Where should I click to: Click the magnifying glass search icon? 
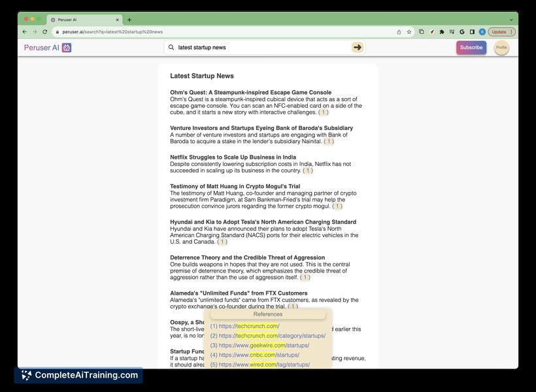click(171, 48)
